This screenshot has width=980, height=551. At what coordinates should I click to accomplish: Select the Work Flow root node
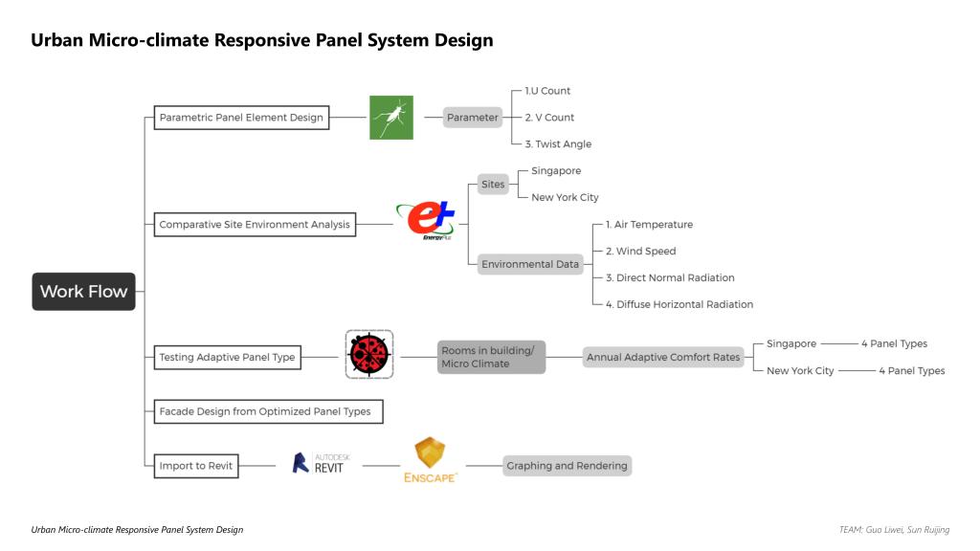pyautogui.click(x=83, y=292)
